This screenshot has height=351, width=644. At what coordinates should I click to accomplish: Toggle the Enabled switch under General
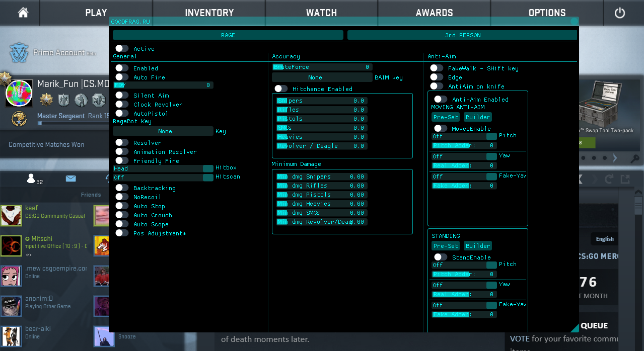(x=122, y=68)
